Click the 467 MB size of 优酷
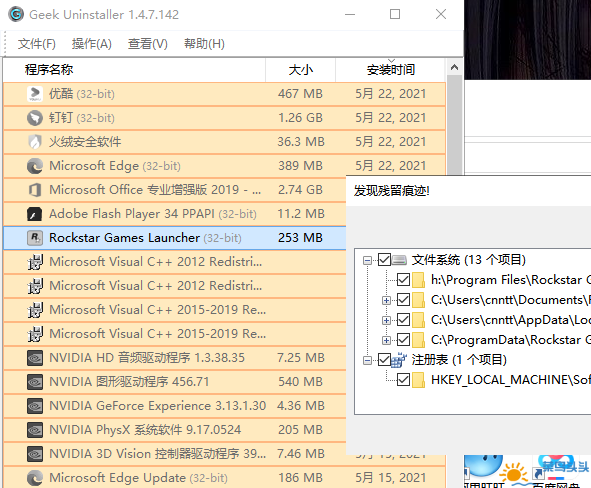Viewport: 591px width, 488px height. click(x=300, y=94)
